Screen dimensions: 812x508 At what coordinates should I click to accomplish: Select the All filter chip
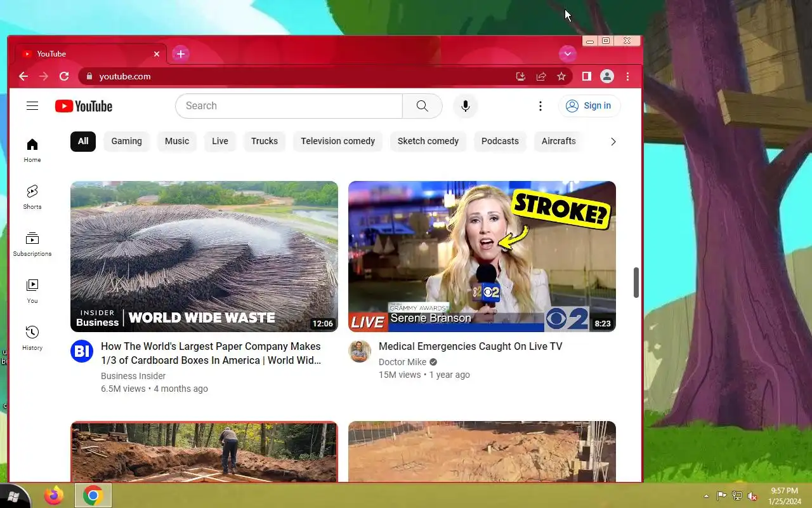click(83, 141)
